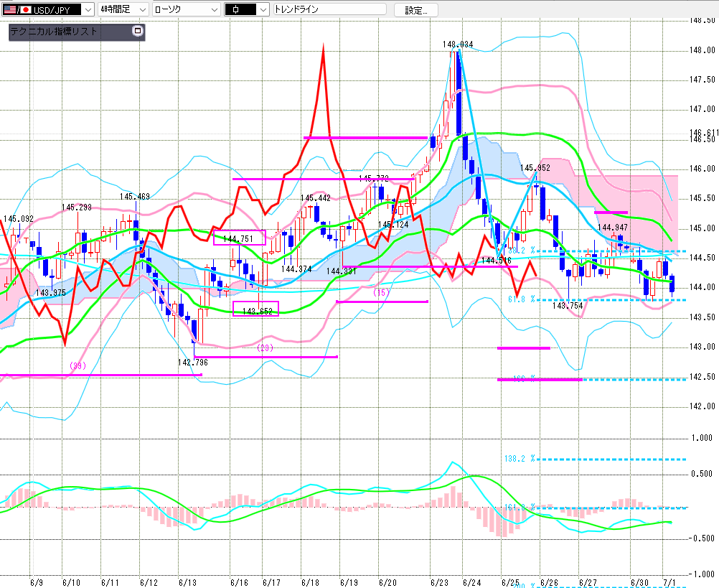The image size is (719, 588).
Task: Click the 145.293 price label
Action: click(77, 207)
